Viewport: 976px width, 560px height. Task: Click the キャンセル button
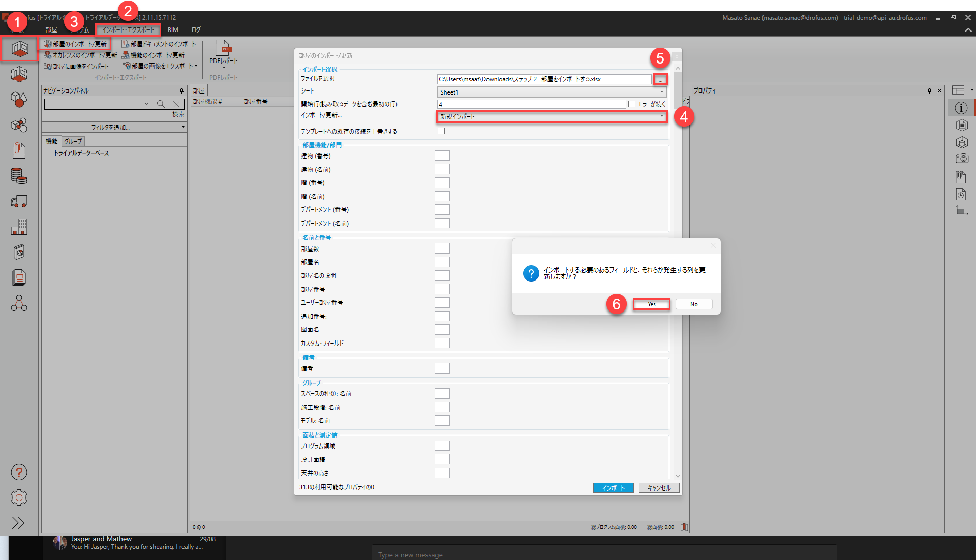[659, 488]
